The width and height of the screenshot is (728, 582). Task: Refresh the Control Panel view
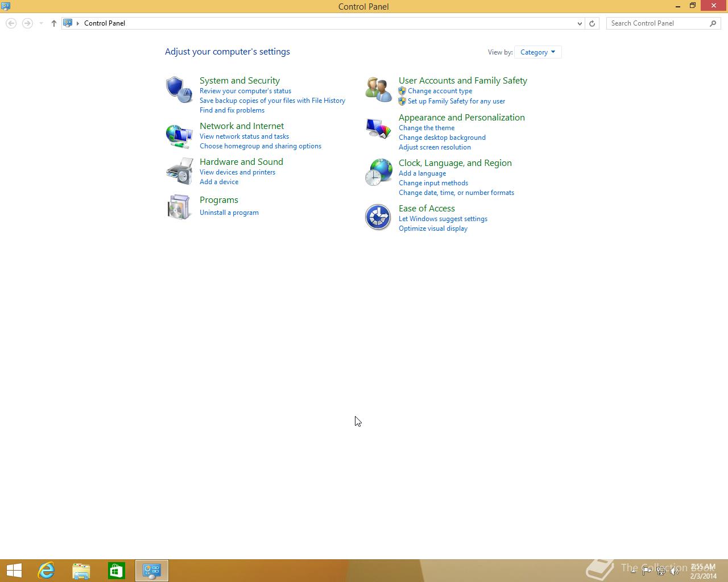click(x=592, y=23)
